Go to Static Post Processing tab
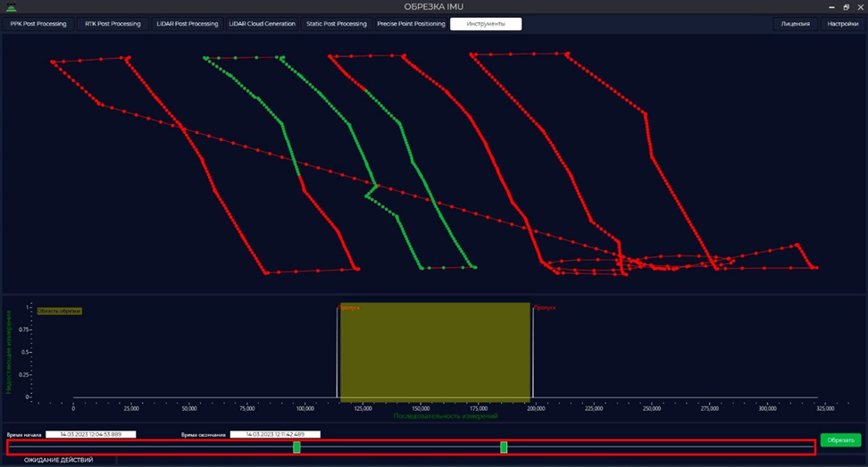Image resolution: width=868 pixels, height=467 pixels. pos(337,24)
